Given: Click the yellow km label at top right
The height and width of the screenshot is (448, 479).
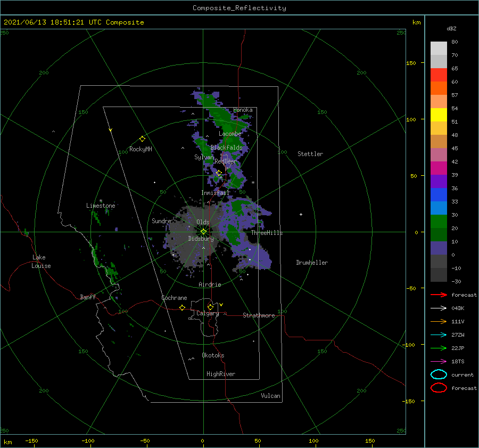Looking at the screenshot, I should click(416, 22).
